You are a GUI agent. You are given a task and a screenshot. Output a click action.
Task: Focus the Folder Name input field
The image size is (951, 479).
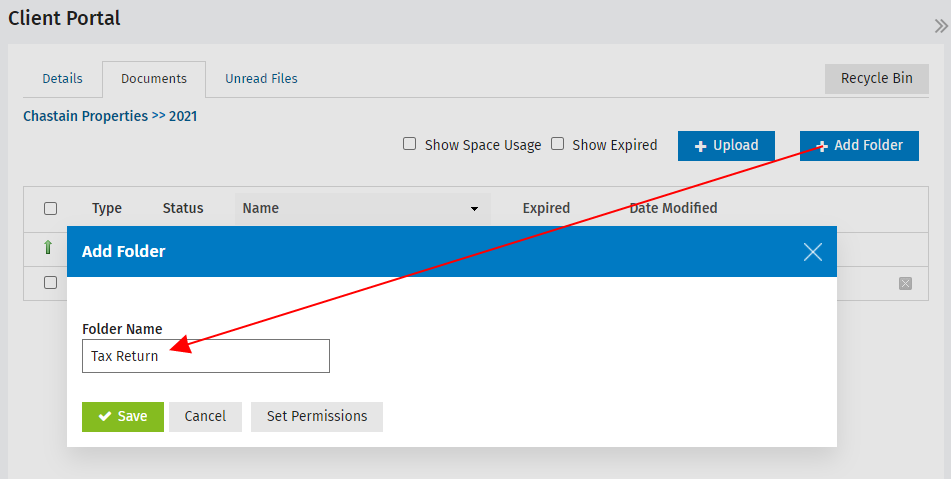[x=206, y=356]
